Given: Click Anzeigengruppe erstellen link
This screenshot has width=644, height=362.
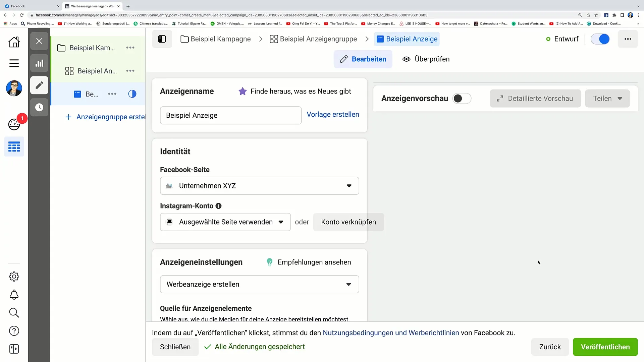Looking at the screenshot, I should click(x=106, y=117).
